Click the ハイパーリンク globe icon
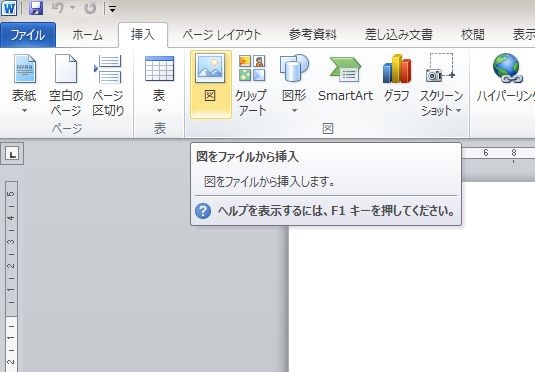This screenshot has width=535, height=372. (x=507, y=68)
